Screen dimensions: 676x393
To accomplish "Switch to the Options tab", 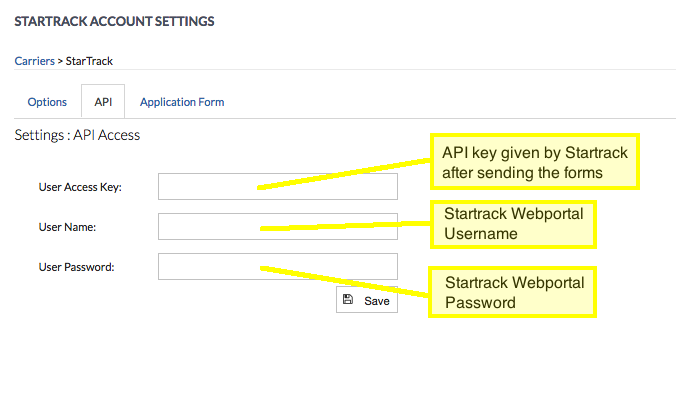I will pyautogui.click(x=47, y=102).
